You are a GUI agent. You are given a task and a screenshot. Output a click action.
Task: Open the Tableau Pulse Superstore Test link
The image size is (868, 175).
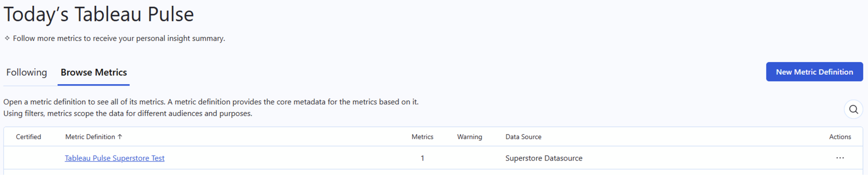115,158
